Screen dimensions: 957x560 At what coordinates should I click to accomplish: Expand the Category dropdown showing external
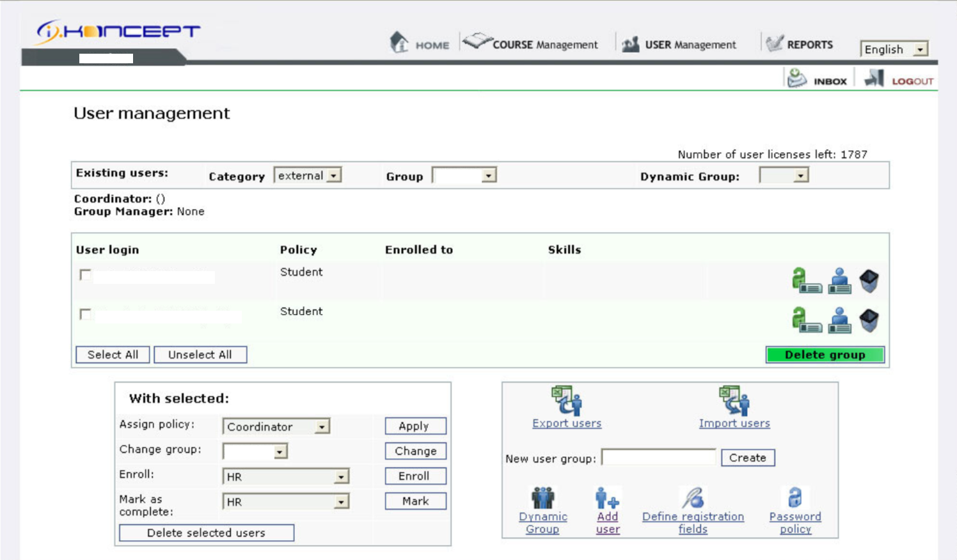[308, 175]
